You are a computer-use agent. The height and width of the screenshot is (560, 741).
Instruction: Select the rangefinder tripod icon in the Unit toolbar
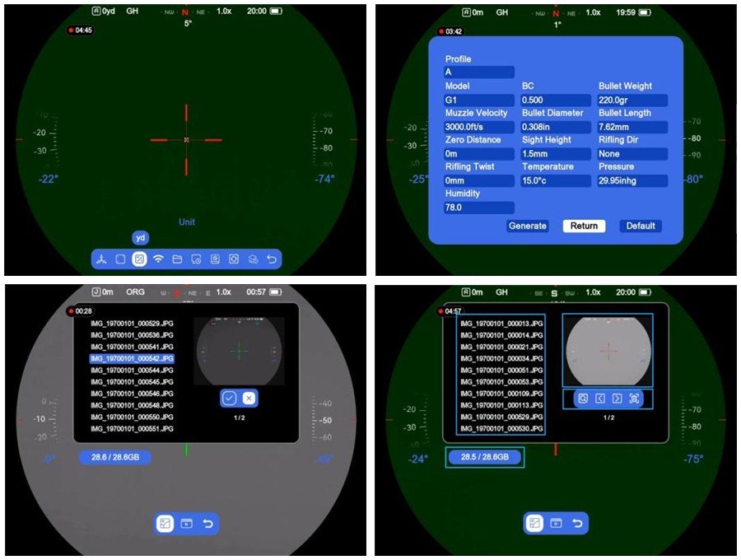pyautogui.click(x=101, y=259)
